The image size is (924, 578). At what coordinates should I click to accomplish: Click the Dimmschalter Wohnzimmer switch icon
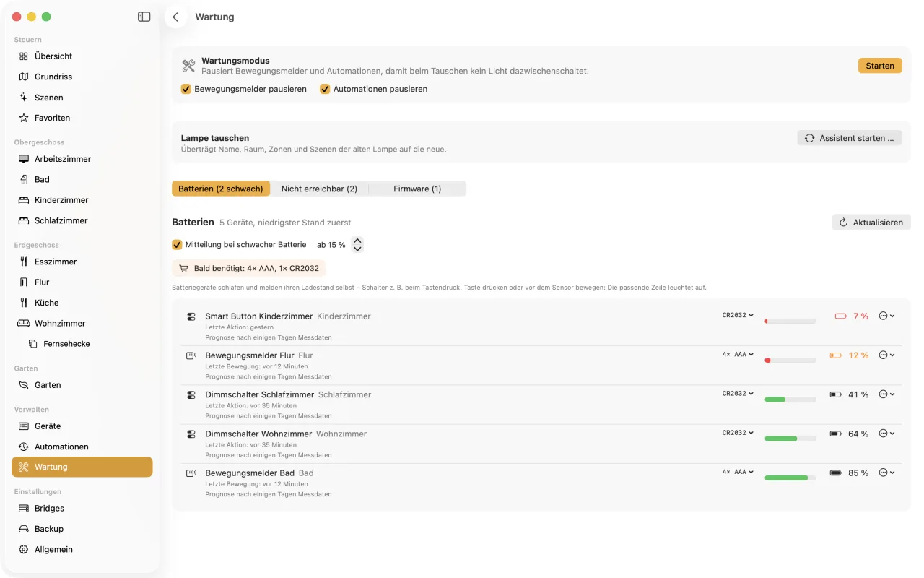[x=191, y=434]
